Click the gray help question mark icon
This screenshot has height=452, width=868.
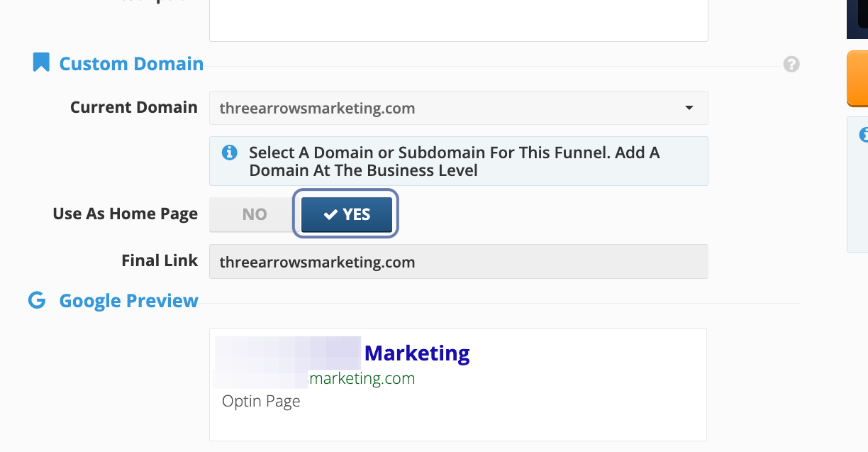click(791, 65)
